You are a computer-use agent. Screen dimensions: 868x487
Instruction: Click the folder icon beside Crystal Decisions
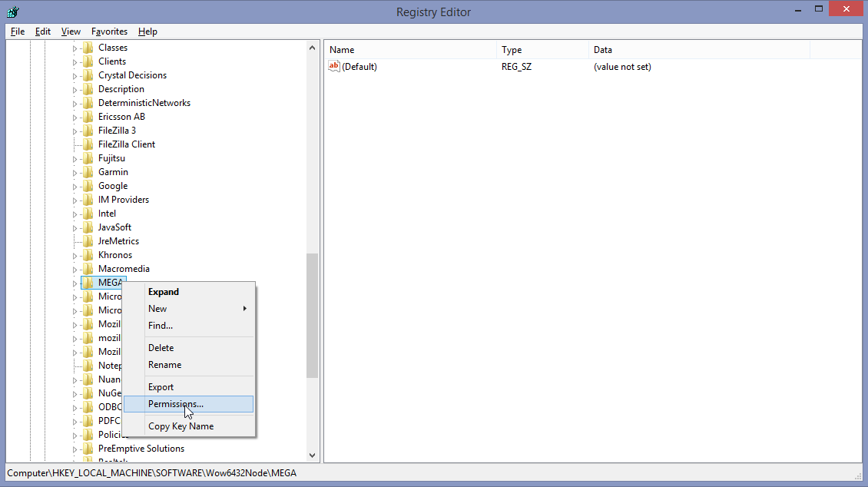tap(88, 75)
